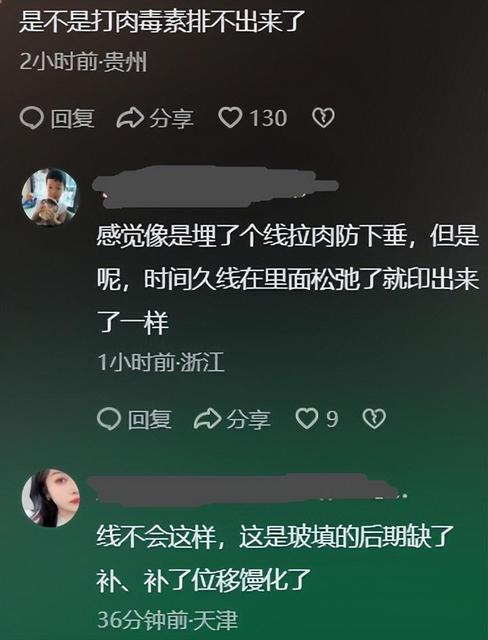This screenshot has width=488, height=640.
Task: Tap share arrow icon under Guizhou comment
Action: [x=130, y=118]
